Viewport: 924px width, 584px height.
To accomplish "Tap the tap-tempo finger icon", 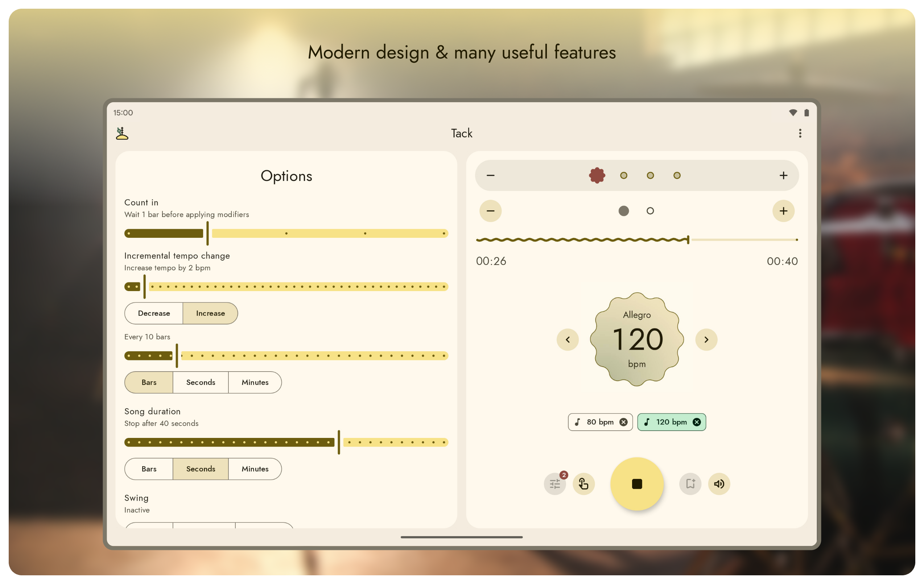I will coord(583,484).
